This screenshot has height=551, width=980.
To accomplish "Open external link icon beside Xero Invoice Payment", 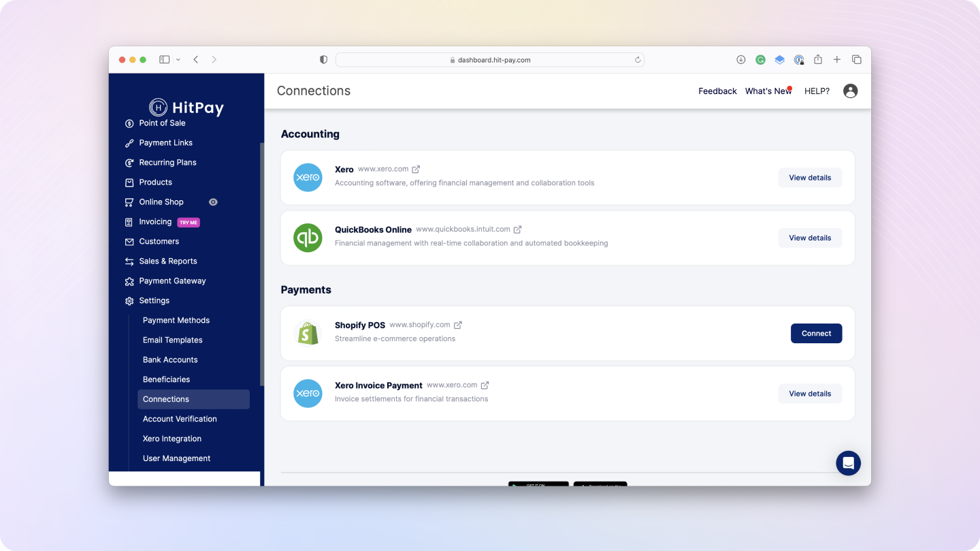I will [485, 385].
